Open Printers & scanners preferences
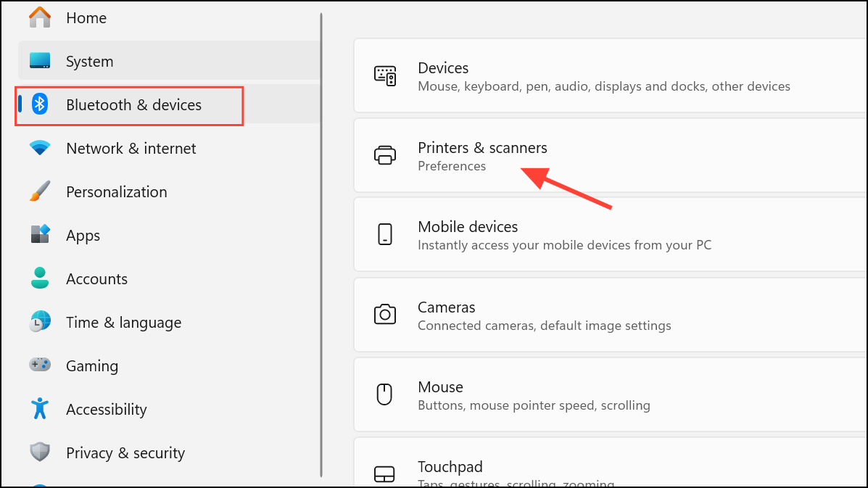This screenshot has height=488, width=868. 482,155
